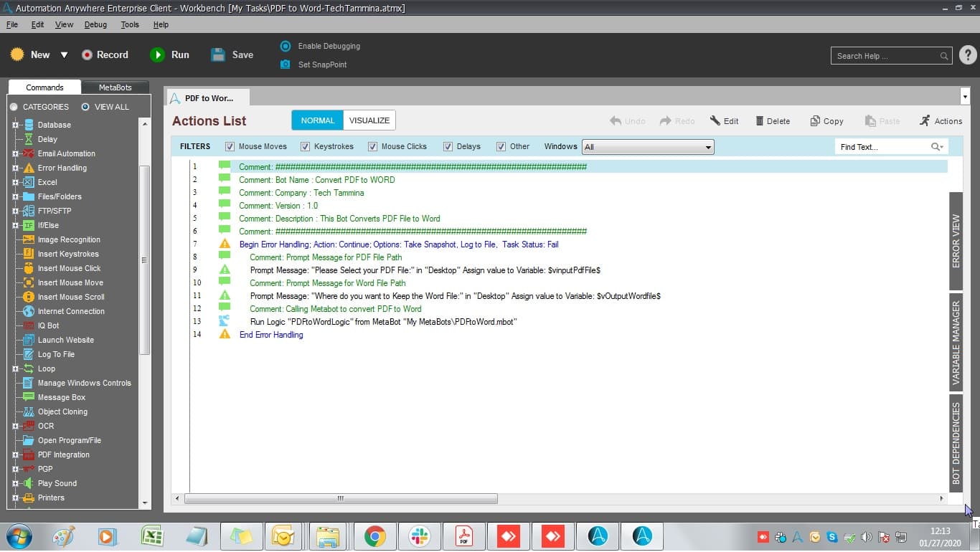
Task: Click the Delete action button
Action: coord(773,121)
